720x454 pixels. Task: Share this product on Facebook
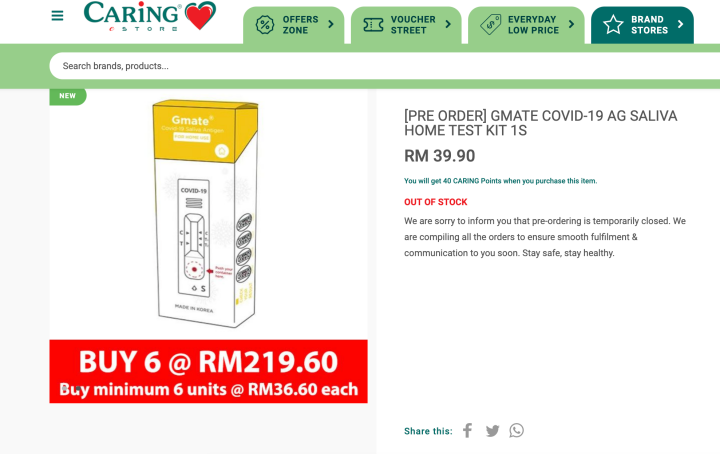click(467, 431)
